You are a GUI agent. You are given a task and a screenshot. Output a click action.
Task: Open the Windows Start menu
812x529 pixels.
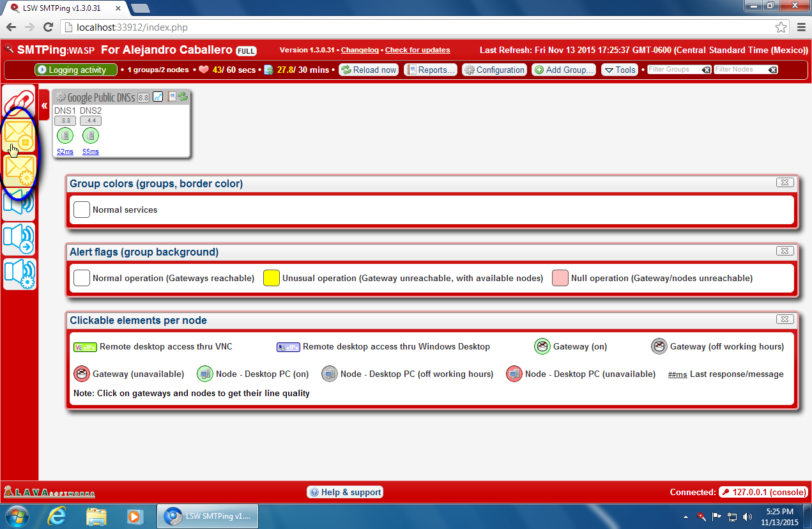[16, 516]
